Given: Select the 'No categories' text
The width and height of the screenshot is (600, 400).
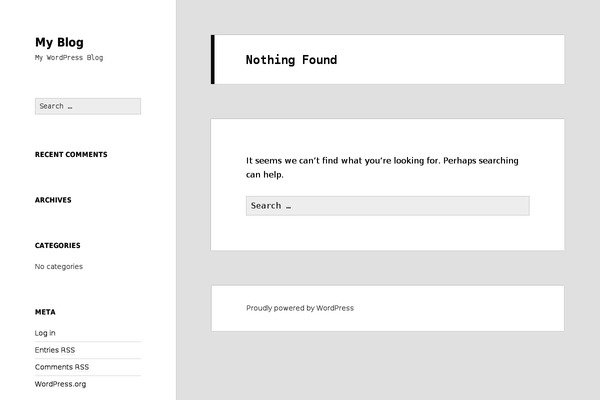Looking at the screenshot, I should point(59,267).
